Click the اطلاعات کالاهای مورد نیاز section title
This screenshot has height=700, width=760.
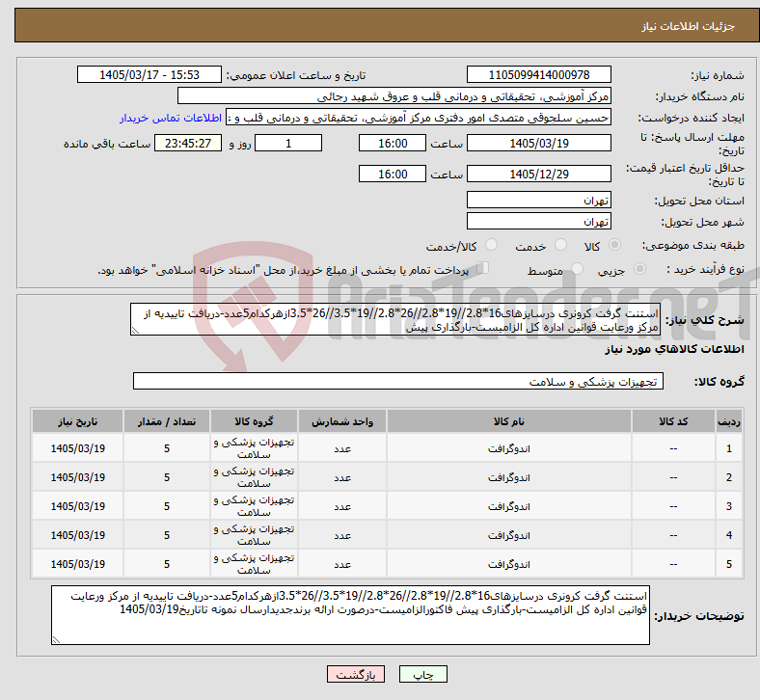click(x=674, y=350)
